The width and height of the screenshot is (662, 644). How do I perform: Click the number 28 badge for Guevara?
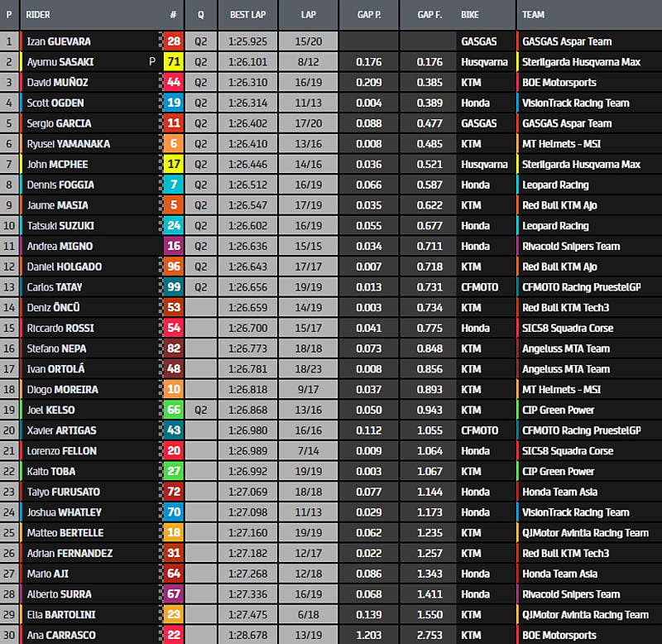(x=173, y=41)
